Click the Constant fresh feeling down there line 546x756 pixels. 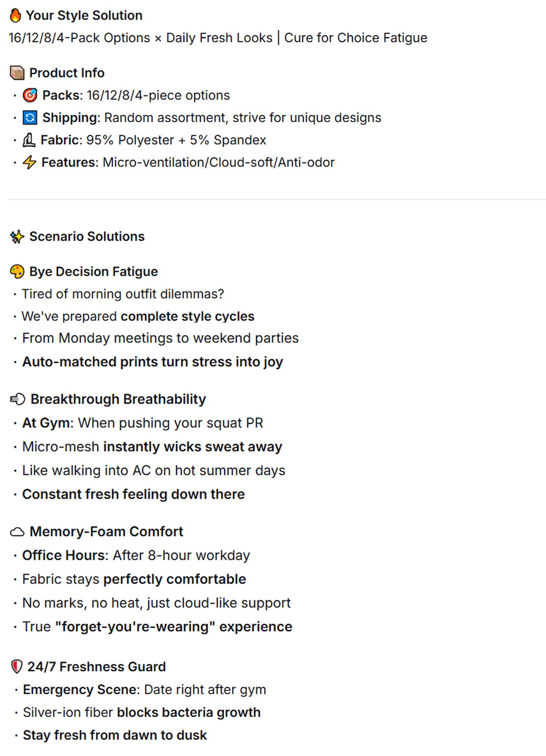133,495
